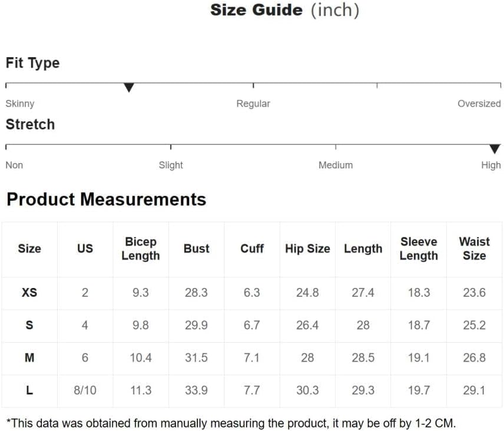Select the Skinny fit label
The width and height of the screenshot is (504, 431).
pos(20,104)
